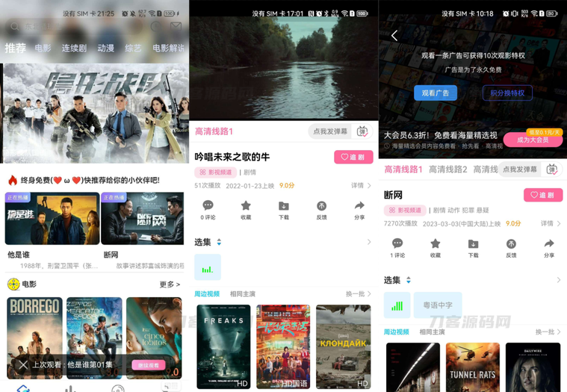The height and width of the screenshot is (392, 567).
Task: Switch to the 连续剧 tab
Action: (x=74, y=49)
